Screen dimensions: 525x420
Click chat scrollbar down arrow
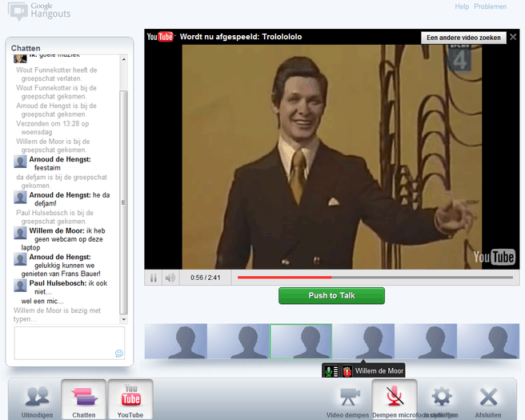tap(124, 319)
